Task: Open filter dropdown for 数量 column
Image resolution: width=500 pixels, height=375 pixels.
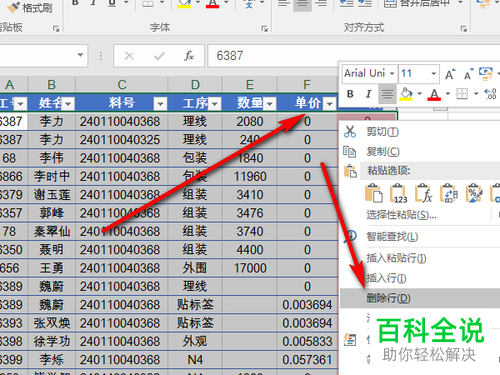Action: pos(270,104)
